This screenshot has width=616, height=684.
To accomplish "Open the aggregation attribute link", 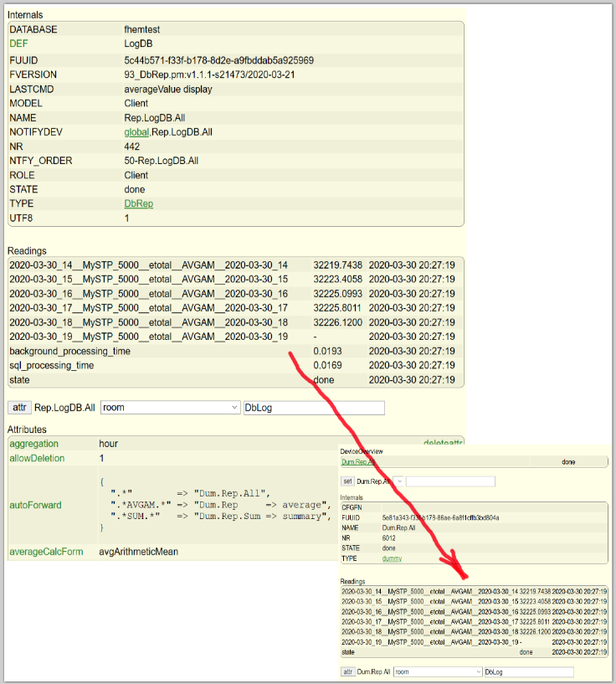I will click(34, 444).
